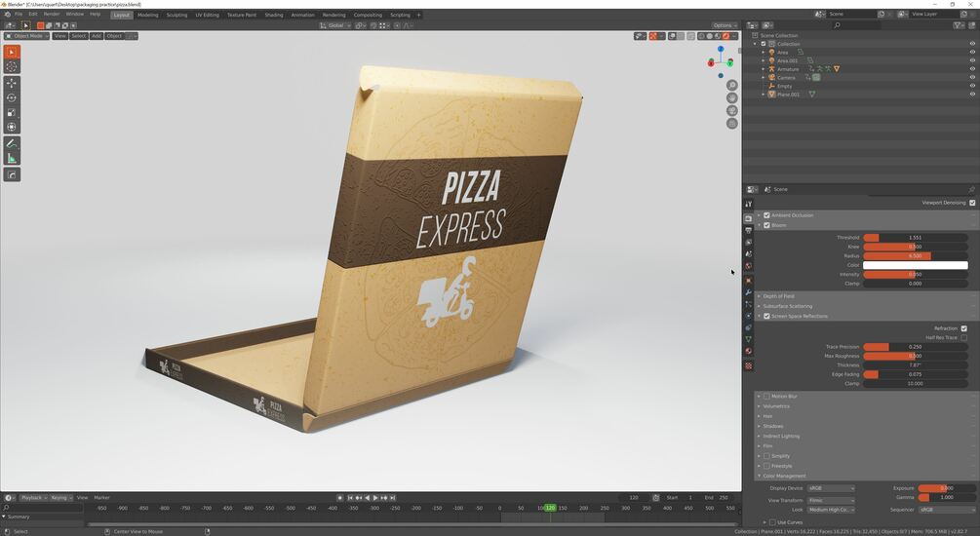The width and height of the screenshot is (980, 536).
Task: Disable Bloom checkbox
Action: (766, 225)
